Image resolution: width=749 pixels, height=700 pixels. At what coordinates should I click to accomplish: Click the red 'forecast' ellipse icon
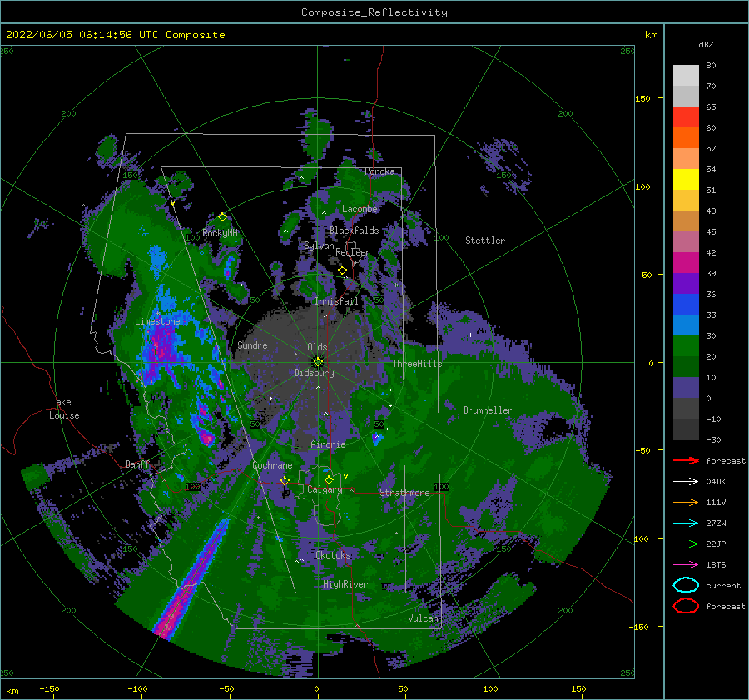tap(686, 606)
